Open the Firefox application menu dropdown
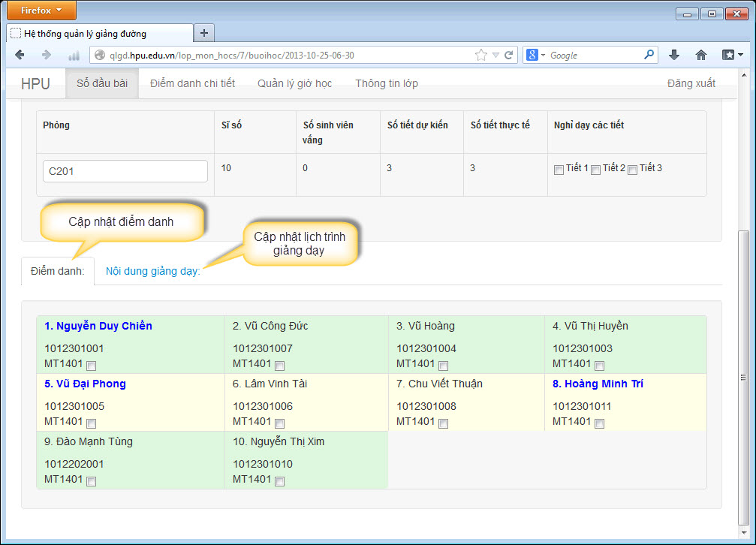756x545 pixels. (x=39, y=11)
